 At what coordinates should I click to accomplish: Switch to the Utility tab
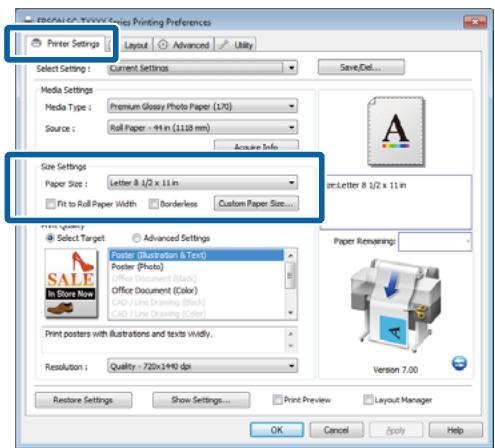236,45
